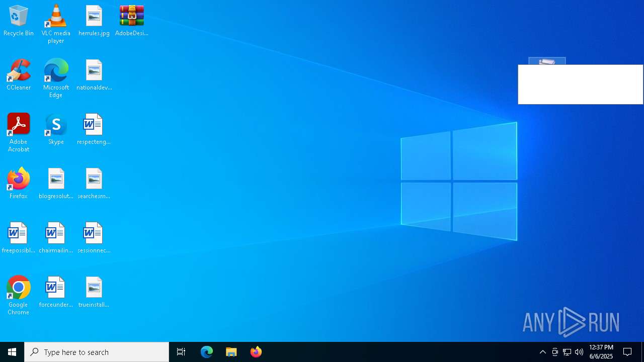Select the searchesm... image file

click(x=94, y=184)
